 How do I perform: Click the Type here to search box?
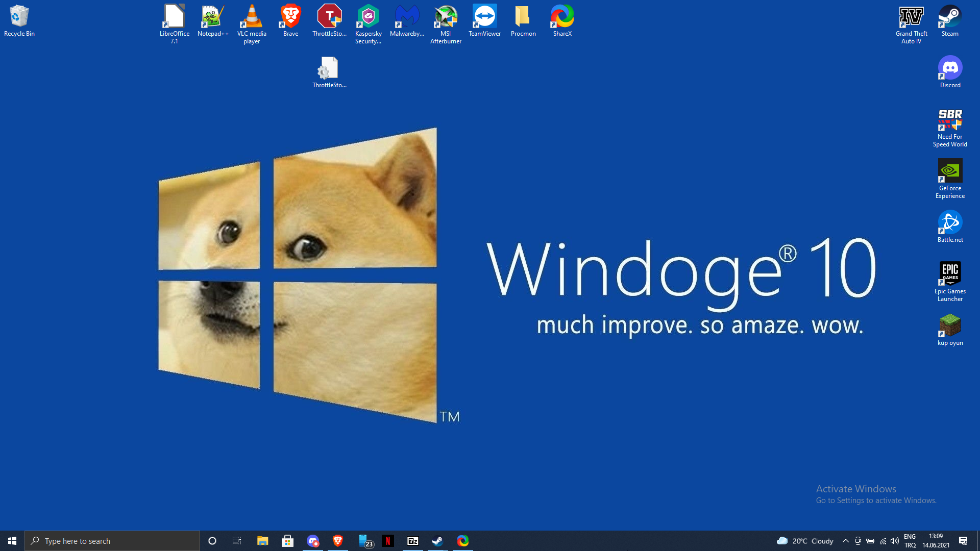112,541
